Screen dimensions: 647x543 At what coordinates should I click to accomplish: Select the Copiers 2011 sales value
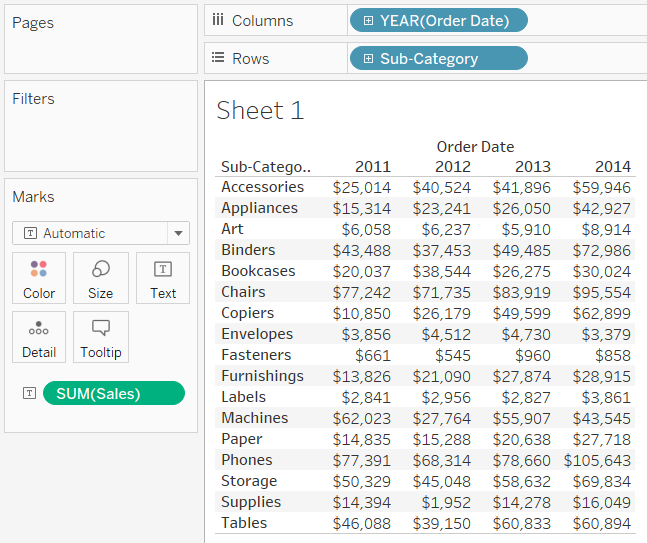362,313
